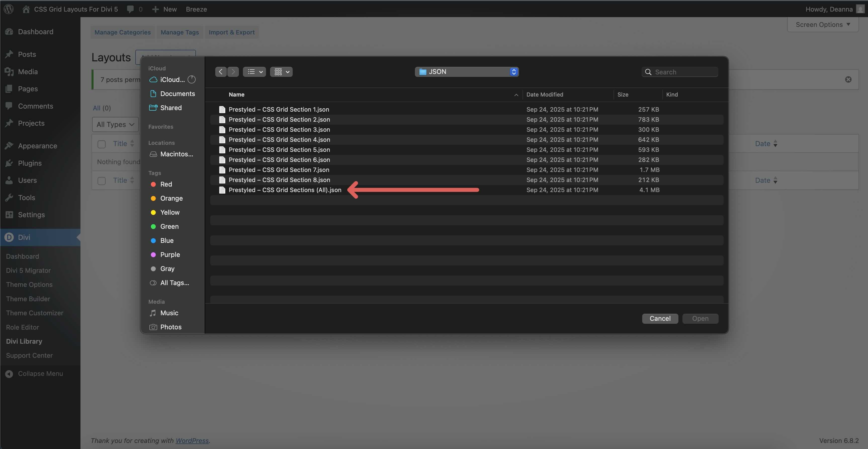Open the list view options dropdown
The width and height of the screenshot is (868, 449).
(x=254, y=72)
